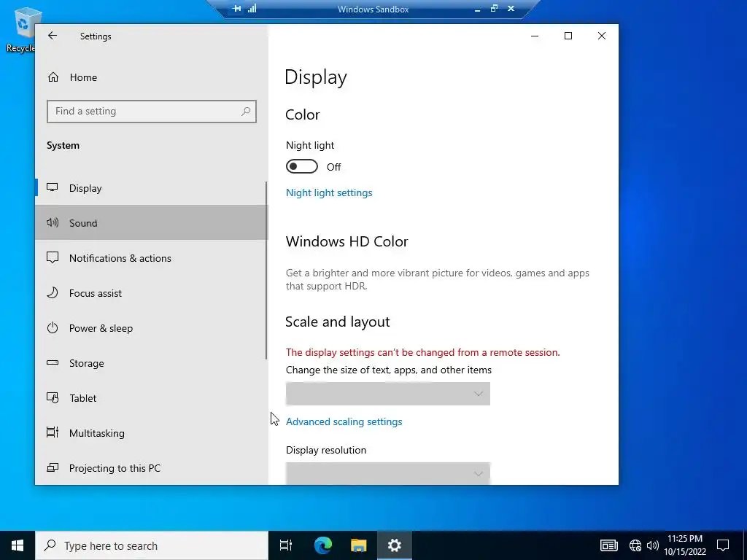Open Advanced scaling settings link
Screen dimensions: 747x560
tap(344, 421)
